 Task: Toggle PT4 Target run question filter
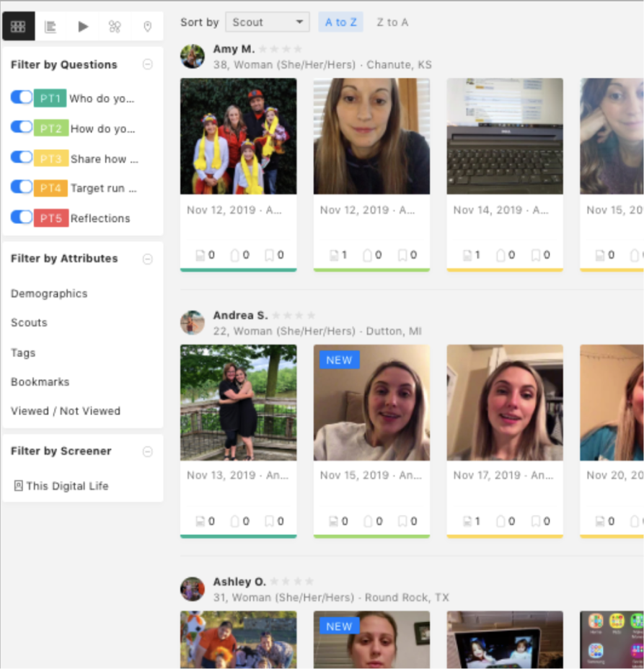coord(22,187)
